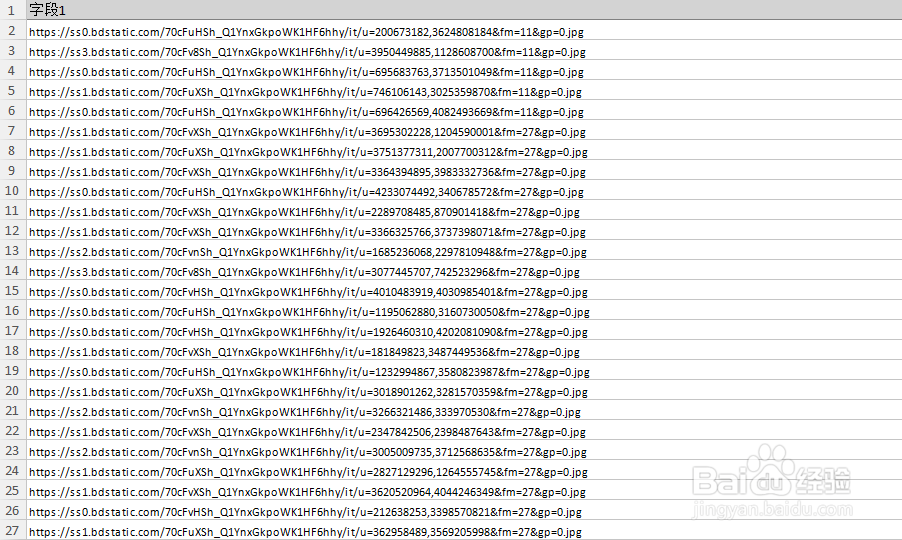The image size is (902, 540).
Task: Select the URL cell containing u=1195062880
Action: pyautogui.click(x=464, y=310)
